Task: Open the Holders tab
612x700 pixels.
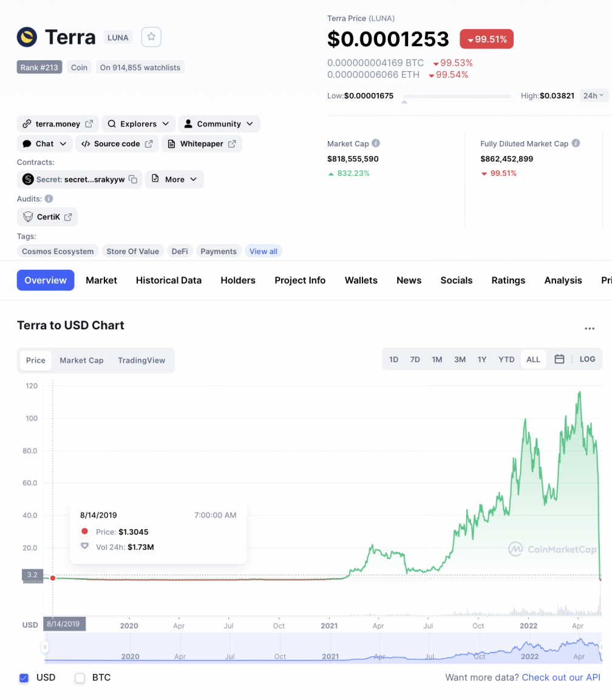Action: point(238,280)
